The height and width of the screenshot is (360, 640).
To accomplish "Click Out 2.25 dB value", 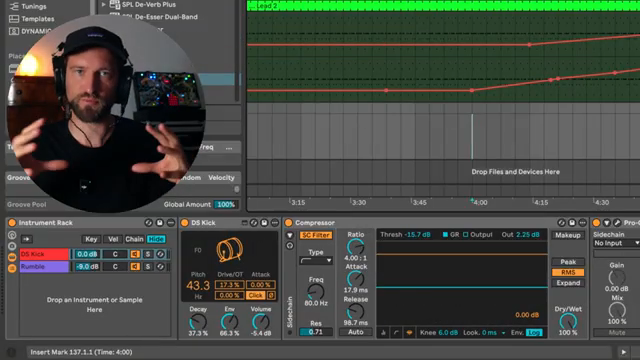I will (528, 235).
